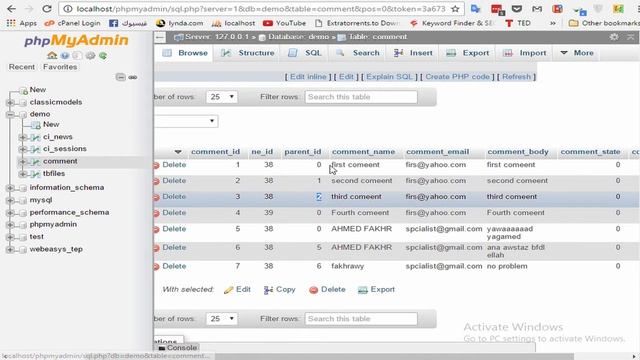Click the 'no problem' comment body cell
Screen dimensions: 640x360
(x=507, y=266)
